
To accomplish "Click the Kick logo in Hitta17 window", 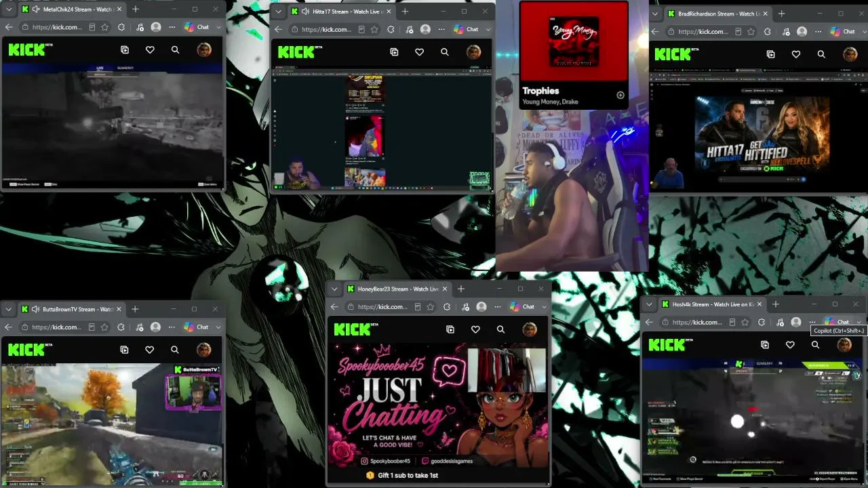I will 299,52.
